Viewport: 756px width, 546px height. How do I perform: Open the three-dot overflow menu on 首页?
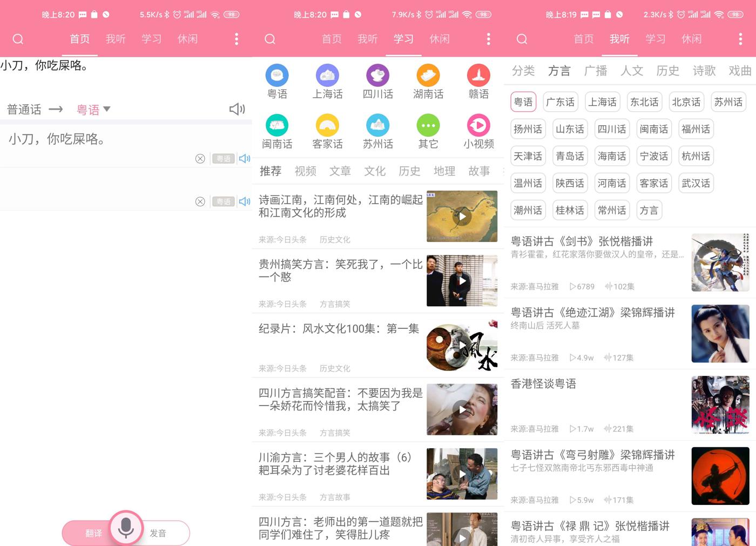[x=237, y=39]
